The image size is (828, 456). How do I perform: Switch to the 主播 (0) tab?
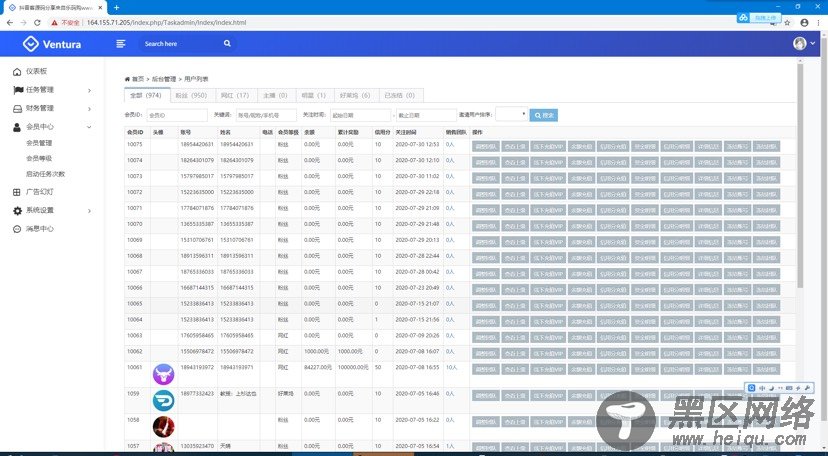(x=276, y=96)
